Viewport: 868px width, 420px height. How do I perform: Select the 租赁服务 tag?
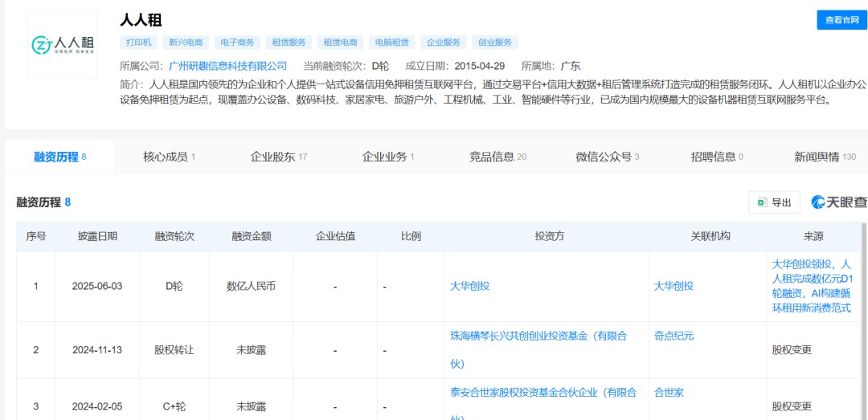click(289, 43)
